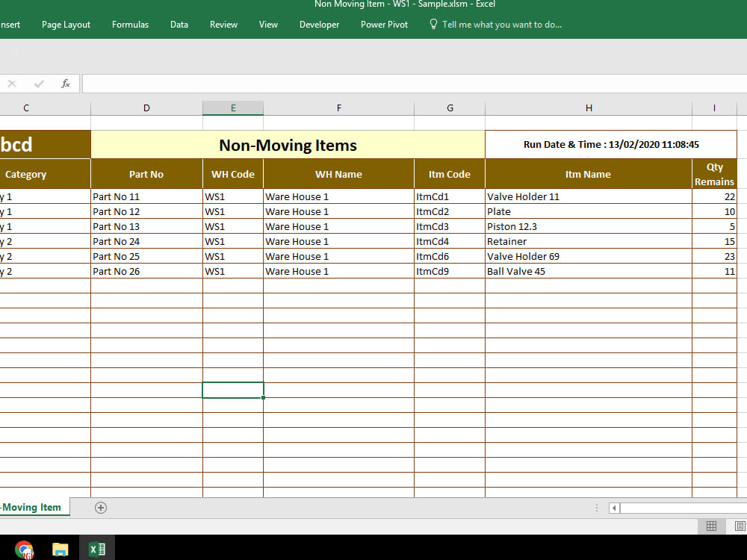Open the Developer ribbon tab
This screenshot has height=560, width=747.
(x=319, y=24)
